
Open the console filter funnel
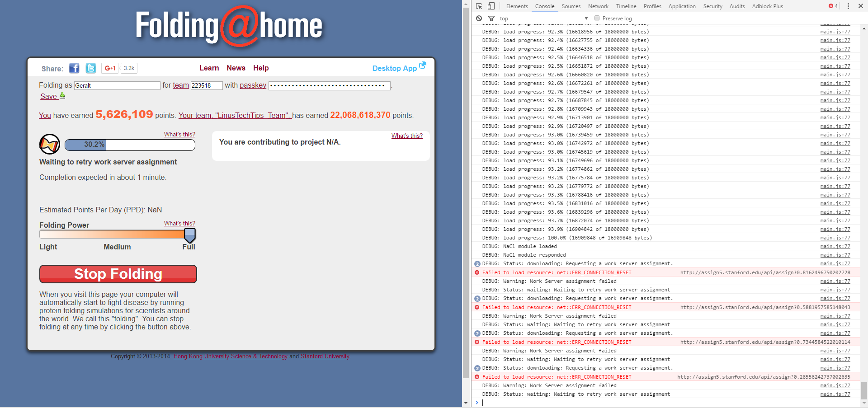click(491, 19)
